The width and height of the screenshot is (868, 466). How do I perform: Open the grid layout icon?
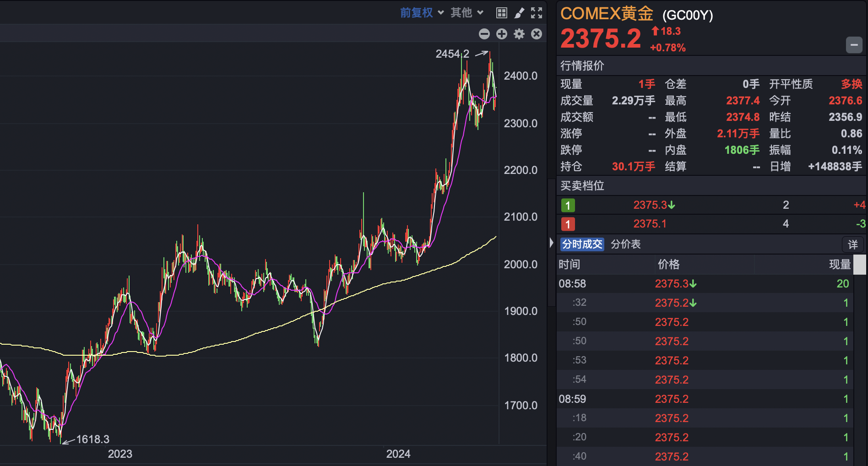tap(502, 13)
